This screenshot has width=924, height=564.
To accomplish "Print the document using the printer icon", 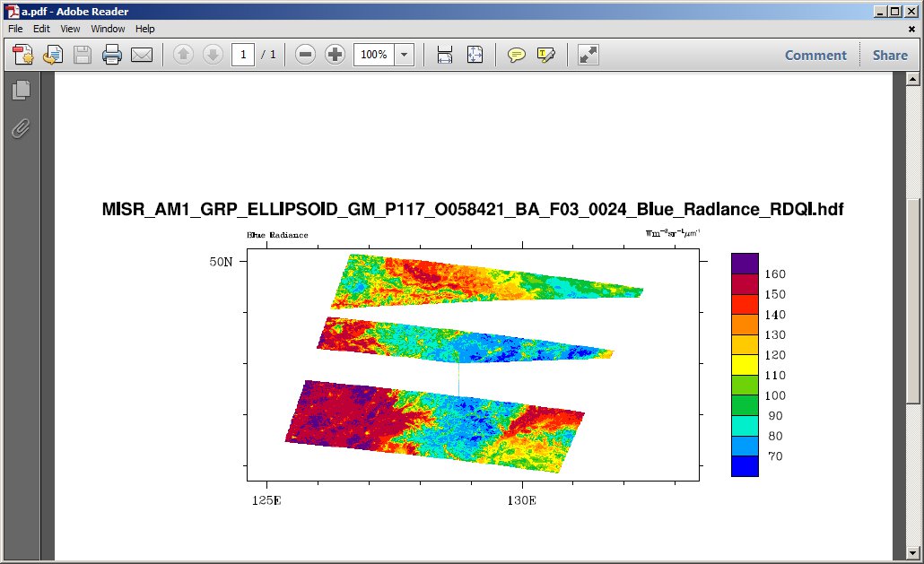I will coord(112,55).
